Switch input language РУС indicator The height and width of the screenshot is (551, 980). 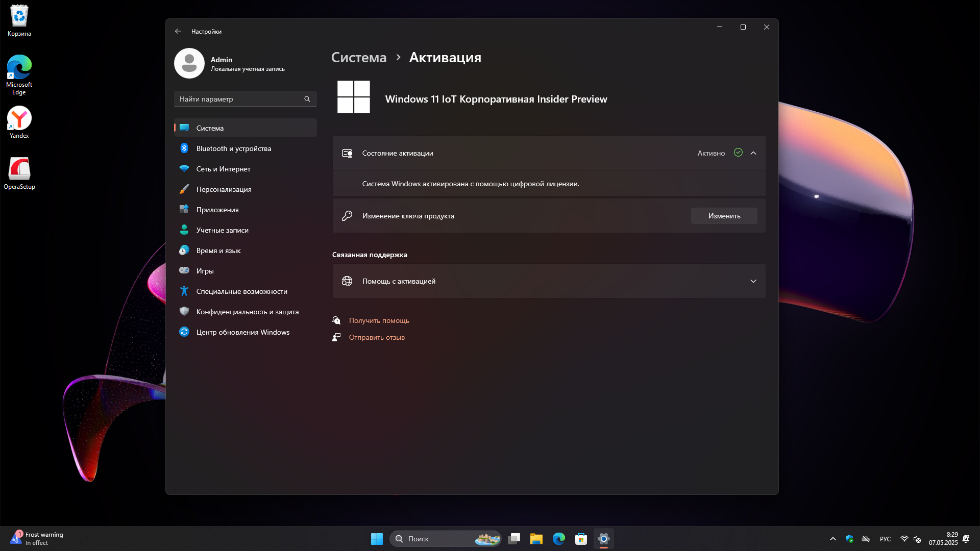(886, 539)
